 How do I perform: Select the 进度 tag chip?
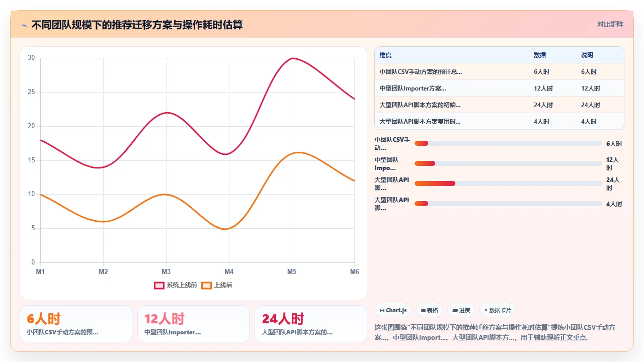(x=461, y=310)
